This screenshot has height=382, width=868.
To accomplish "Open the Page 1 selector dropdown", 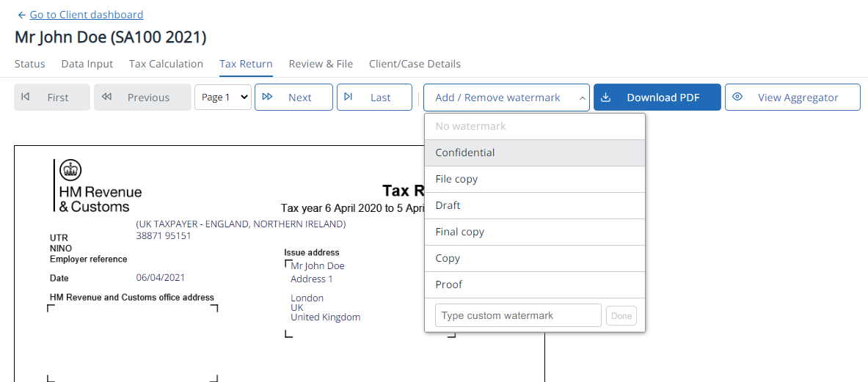I will [x=222, y=98].
